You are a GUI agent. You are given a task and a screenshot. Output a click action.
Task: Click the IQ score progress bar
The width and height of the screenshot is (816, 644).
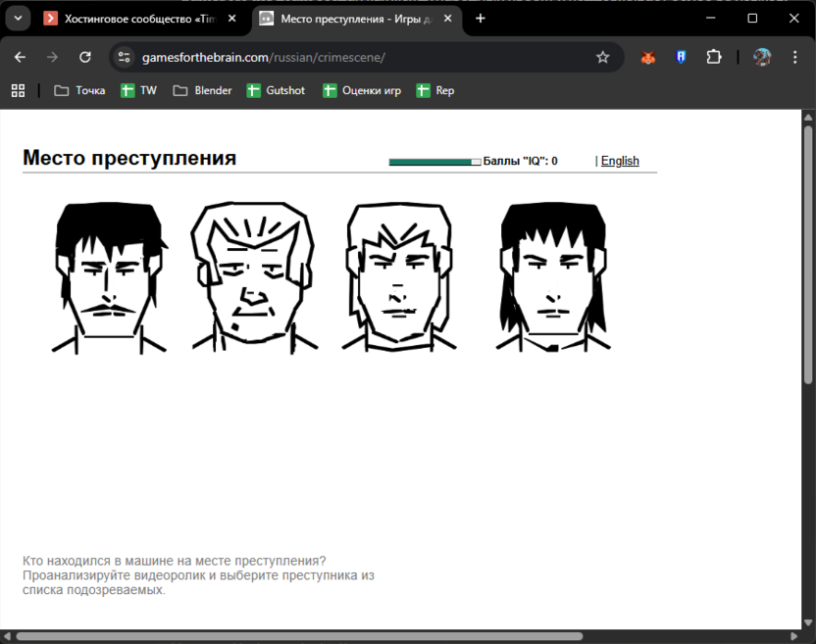point(433,158)
